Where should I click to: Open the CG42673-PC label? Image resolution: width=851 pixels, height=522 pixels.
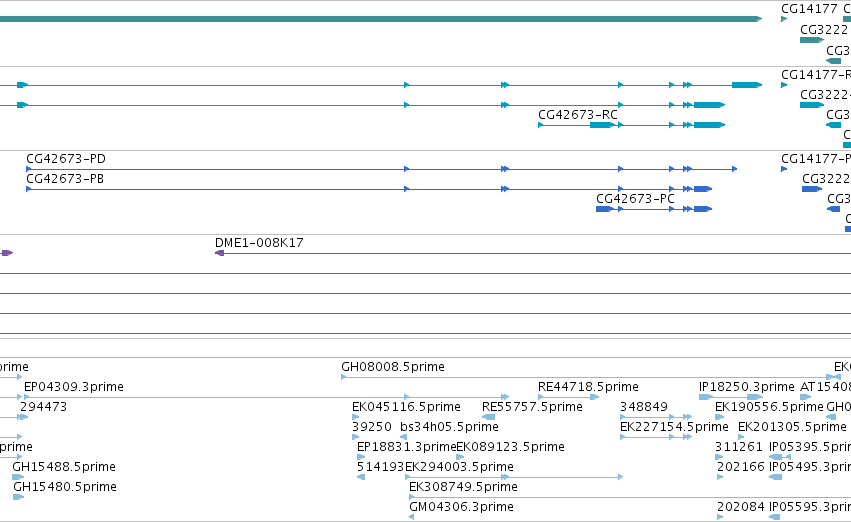pyautogui.click(x=635, y=199)
